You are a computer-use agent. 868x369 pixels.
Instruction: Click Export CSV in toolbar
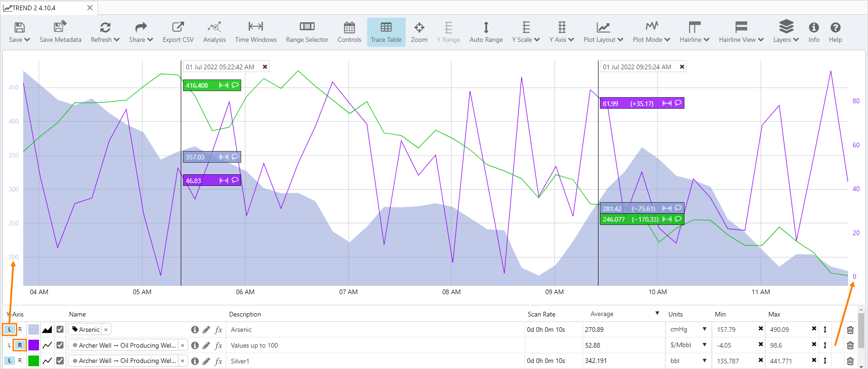[x=178, y=32]
